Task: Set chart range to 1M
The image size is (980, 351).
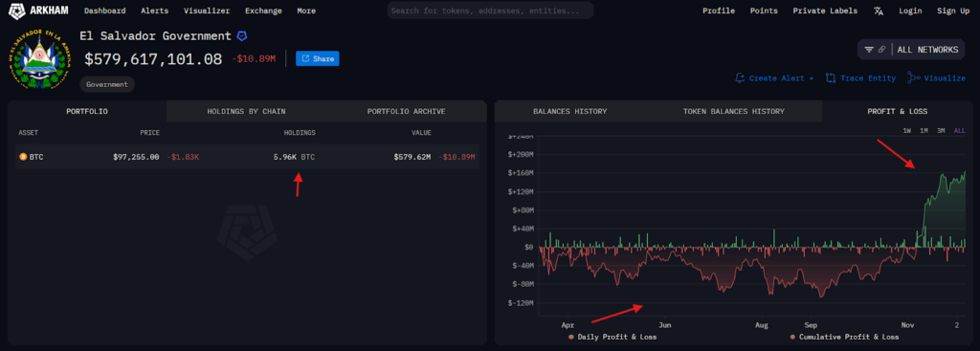Action: 924,130
